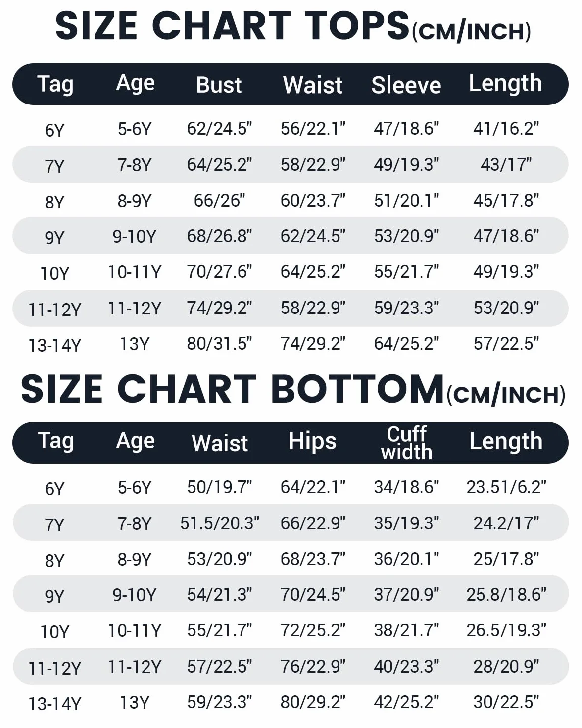Click the Hips column header
The height and width of the screenshot is (728, 582).
[x=312, y=441]
